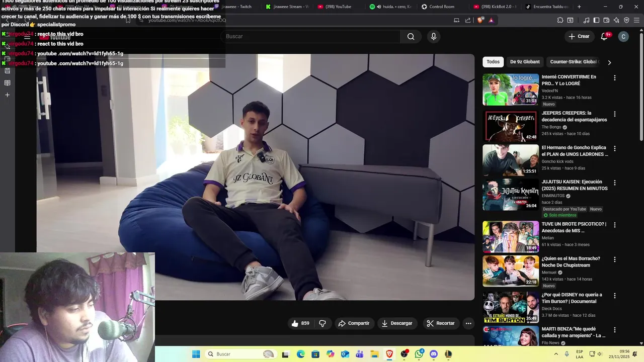This screenshot has width=644, height=362.
Task: Open Microsoft Edge from the taskbar
Action: [x=300, y=354]
